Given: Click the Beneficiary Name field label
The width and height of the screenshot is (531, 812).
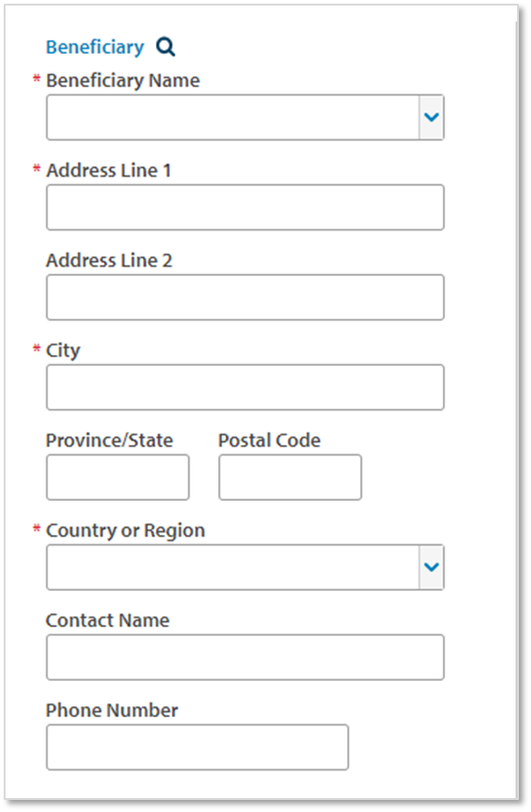Looking at the screenshot, I should pyautogui.click(x=123, y=80).
